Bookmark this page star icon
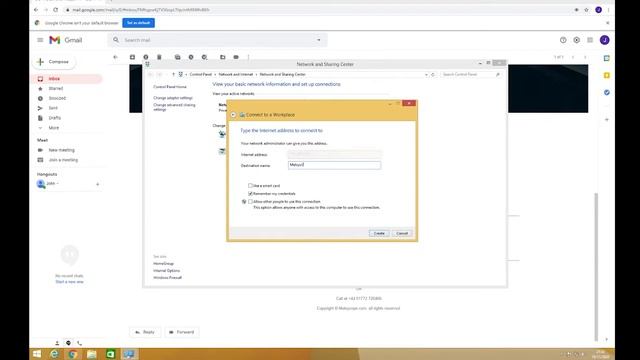This screenshot has height=360, width=640. tap(587, 9)
